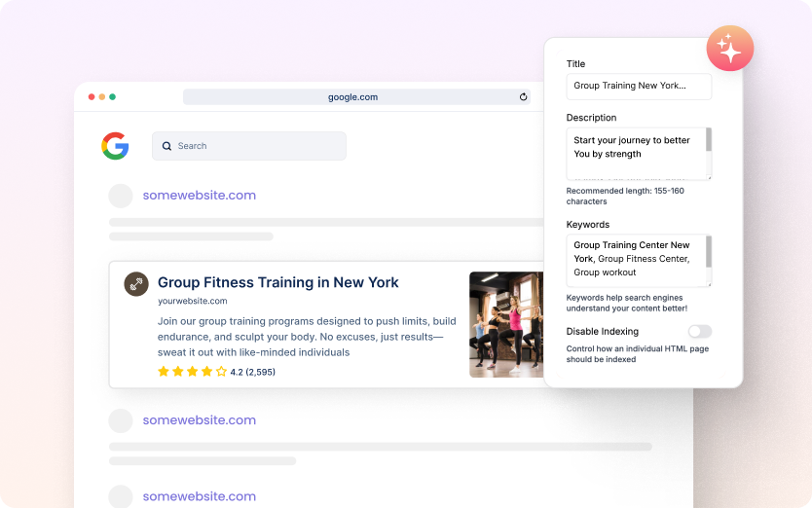Click the browser reload icon
Viewport: 812px width, 508px height.
point(523,97)
